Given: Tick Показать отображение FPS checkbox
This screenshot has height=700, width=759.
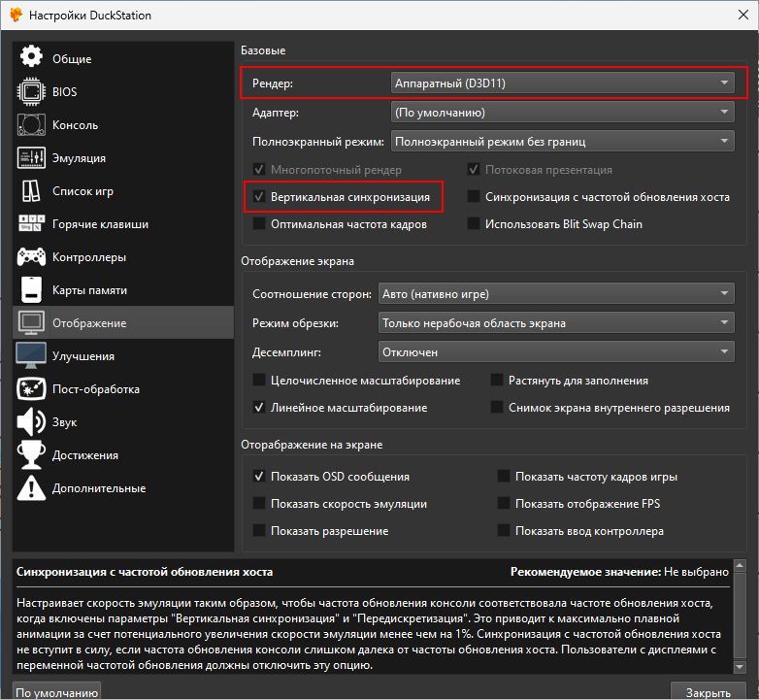Looking at the screenshot, I should coord(504,504).
